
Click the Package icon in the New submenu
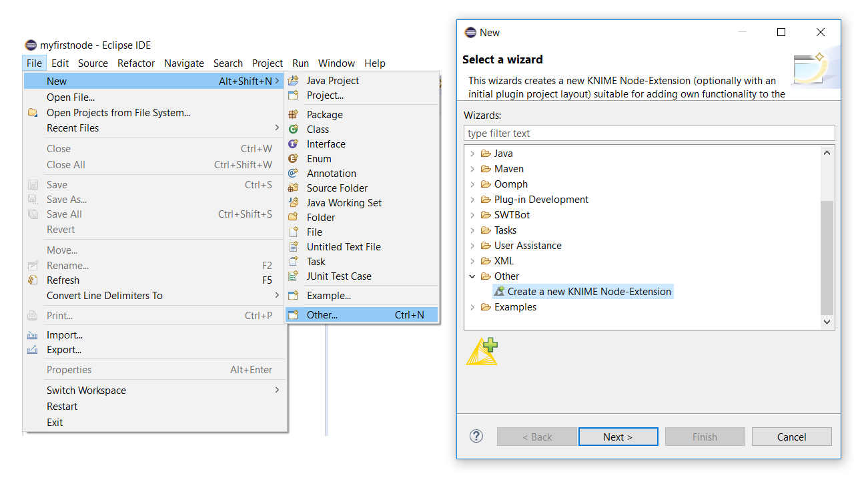coord(293,115)
